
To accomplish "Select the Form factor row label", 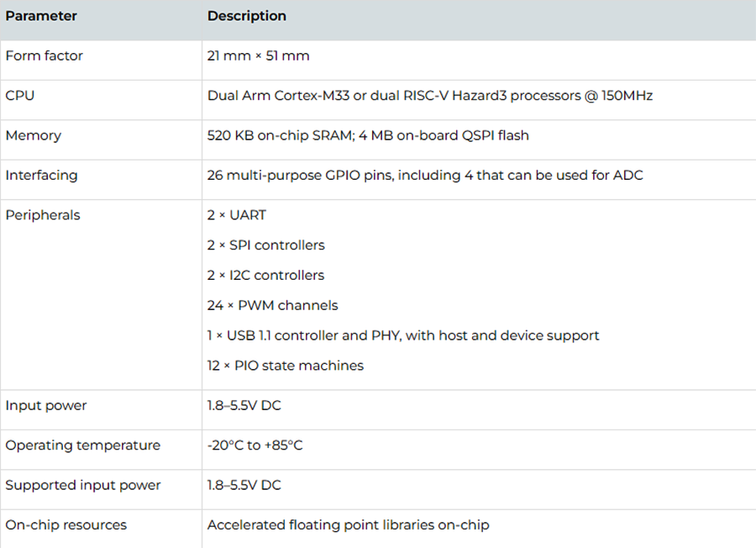I will (45, 56).
